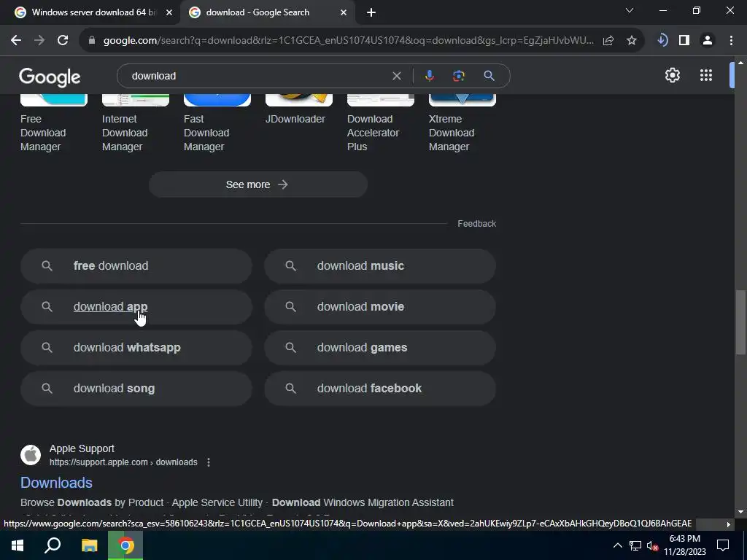Open Internet Download Manager card
Image resolution: width=747 pixels, height=560 pixels.
point(135,124)
